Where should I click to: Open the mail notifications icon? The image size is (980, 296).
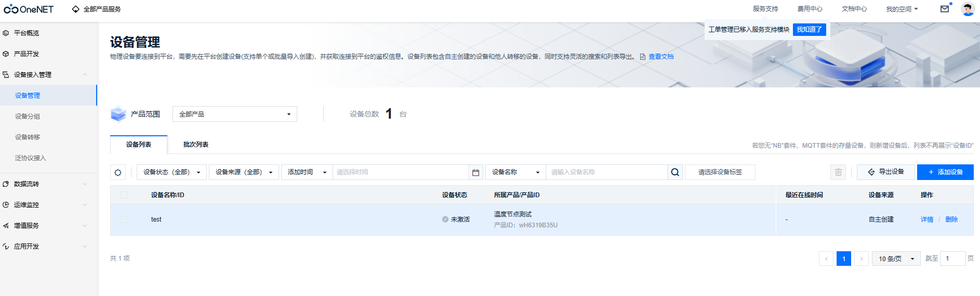pos(945,9)
